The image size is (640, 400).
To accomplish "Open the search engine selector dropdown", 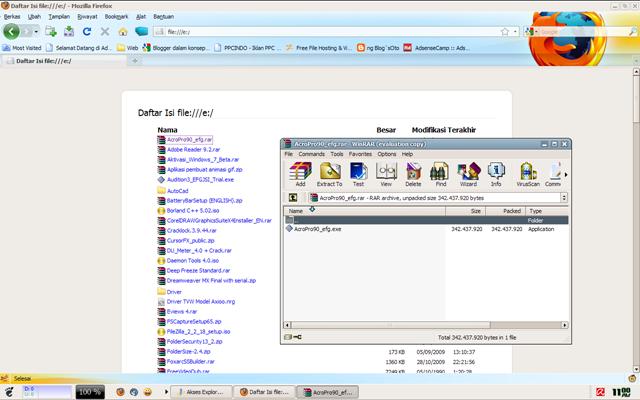I will pos(531,31).
